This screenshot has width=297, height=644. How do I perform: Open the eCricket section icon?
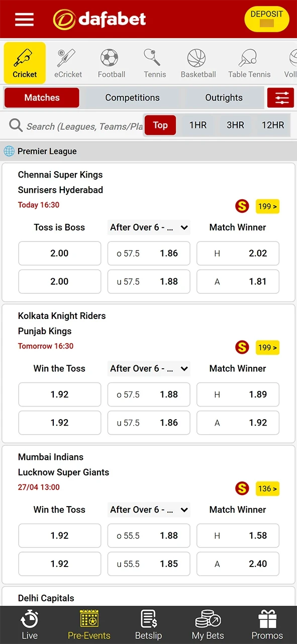point(68,61)
